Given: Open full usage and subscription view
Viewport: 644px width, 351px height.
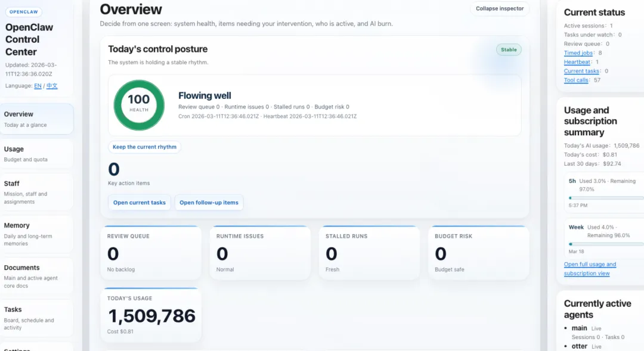Looking at the screenshot, I should pyautogui.click(x=590, y=269).
